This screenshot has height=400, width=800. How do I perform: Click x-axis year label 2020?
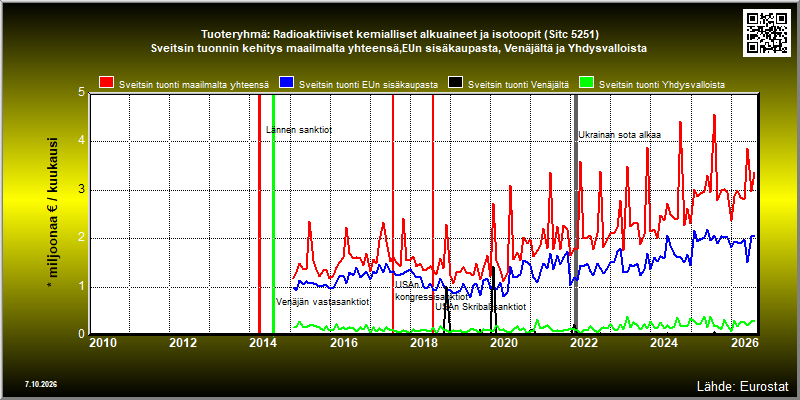click(x=504, y=342)
